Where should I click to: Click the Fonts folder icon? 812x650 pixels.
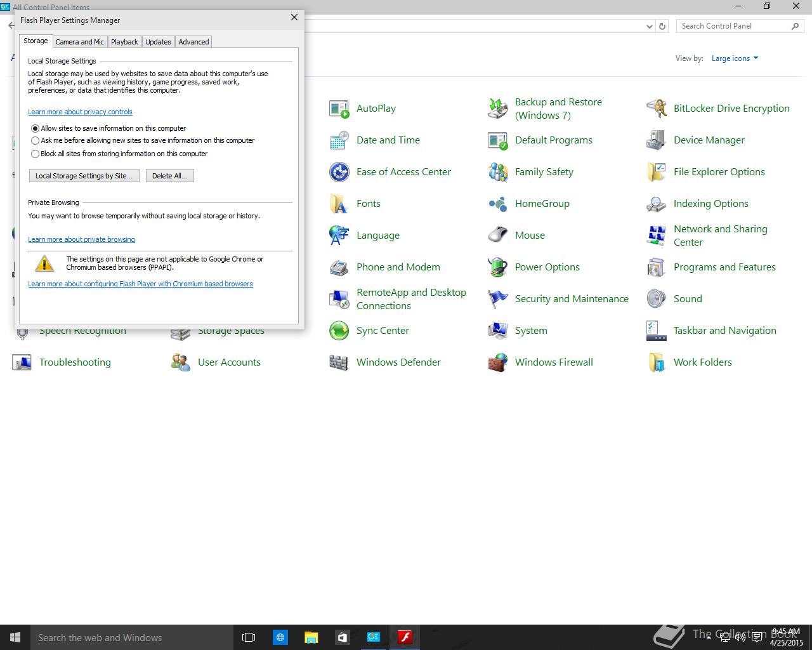point(339,204)
